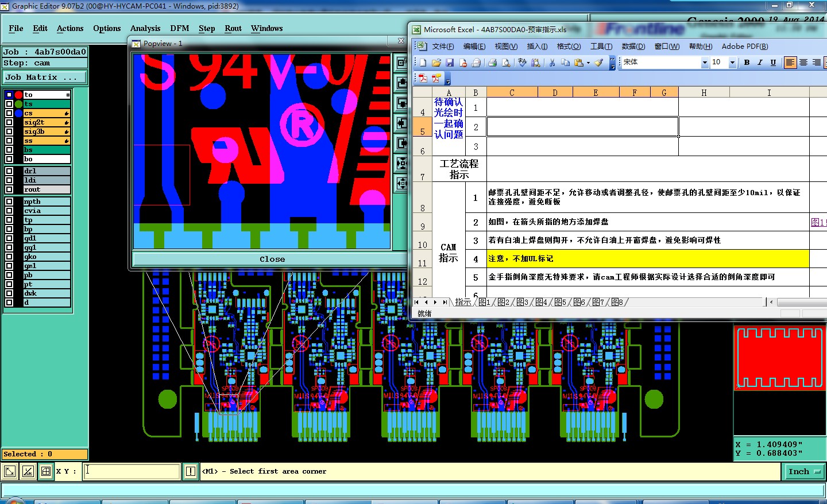The height and width of the screenshot is (504, 827).
Task: Click the Open folder icon in Excel toolbar
Action: pyautogui.click(x=436, y=63)
